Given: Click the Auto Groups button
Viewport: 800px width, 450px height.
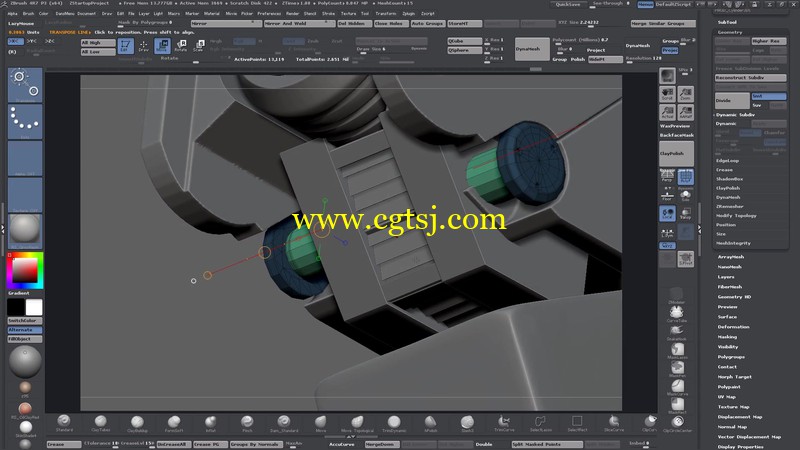Looking at the screenshot, I should click(428, 23).
